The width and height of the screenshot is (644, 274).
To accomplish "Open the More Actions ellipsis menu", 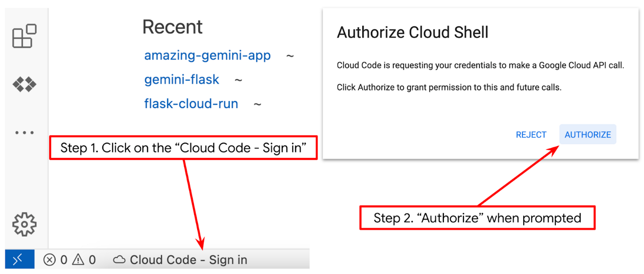I will (x=25, y=132).
